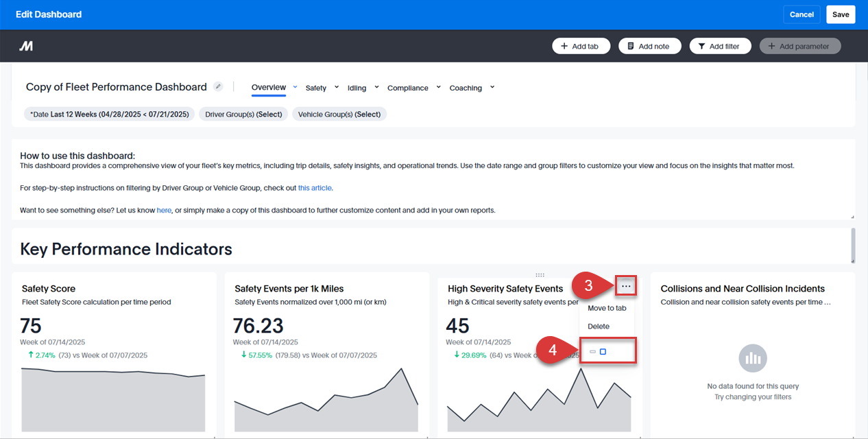The width and height of the screenshot is (868, 439).
Task: Switch to the Idling tab
Action: coord(357,88)
